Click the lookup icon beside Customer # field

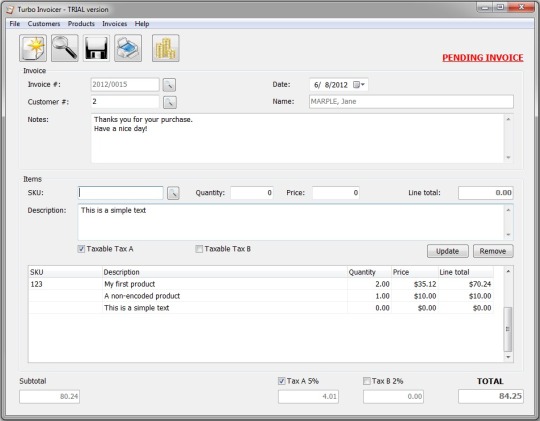(169, 102)
